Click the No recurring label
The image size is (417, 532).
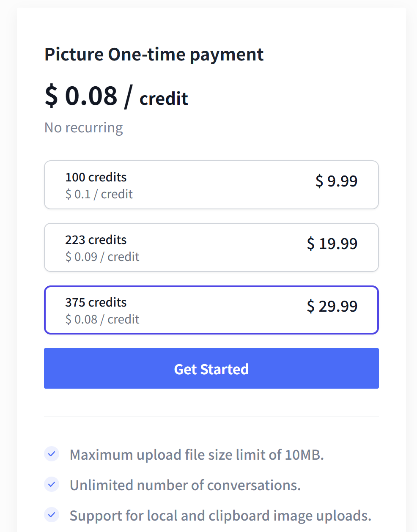(x=84, y=127)
